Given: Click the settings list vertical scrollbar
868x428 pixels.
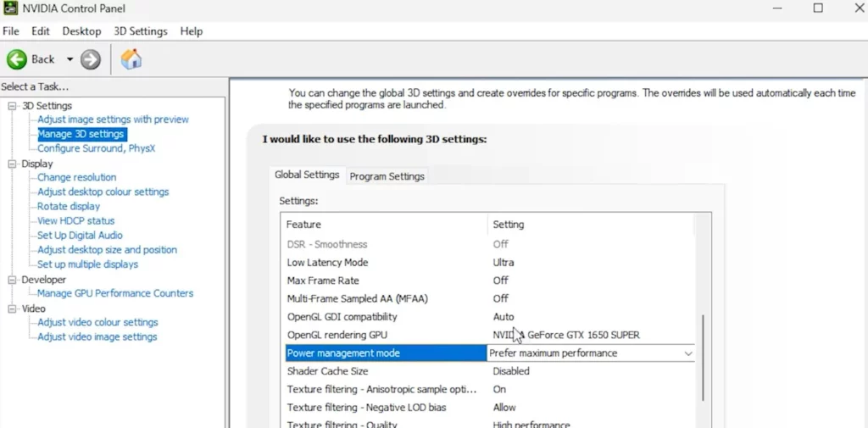Looking at the screenshot, I should (701, 356).
